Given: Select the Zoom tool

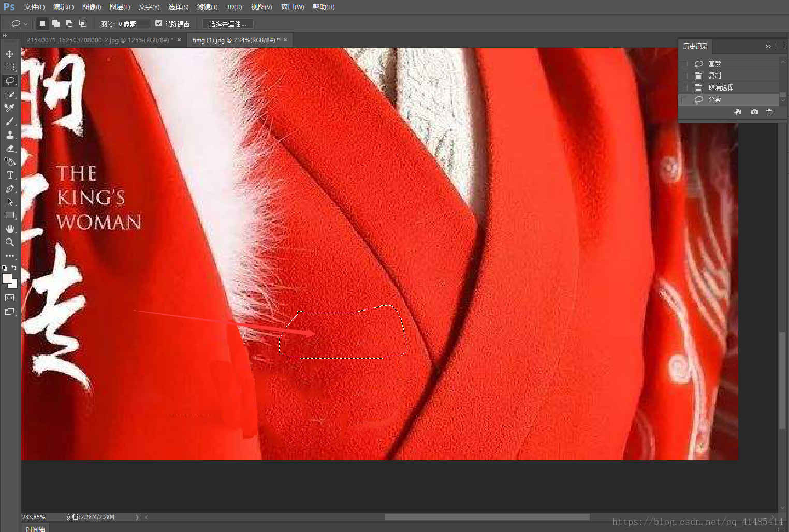Looking at the screenshot, I should tap(10, 242).
